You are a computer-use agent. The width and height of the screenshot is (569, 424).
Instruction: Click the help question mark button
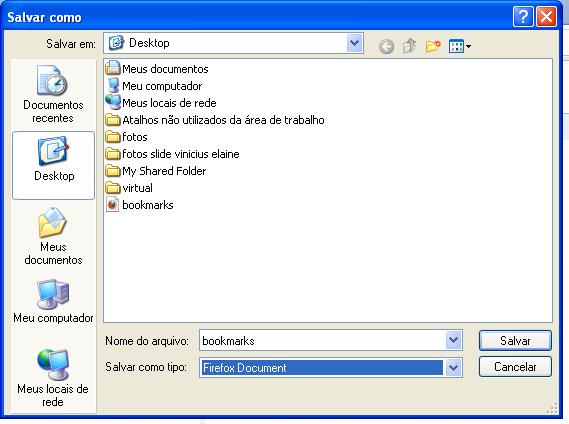point(523,17)
